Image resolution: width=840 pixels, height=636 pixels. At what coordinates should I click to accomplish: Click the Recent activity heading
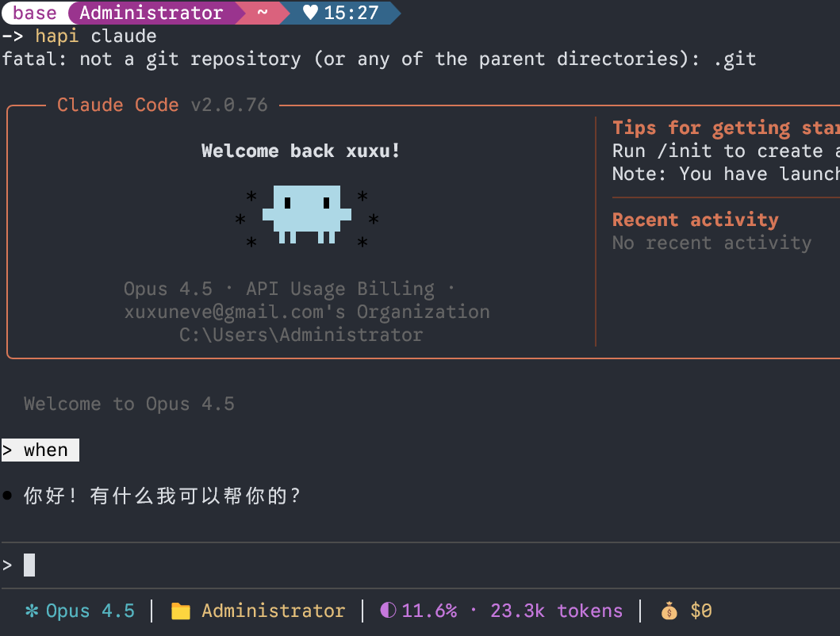click(695, 220)
